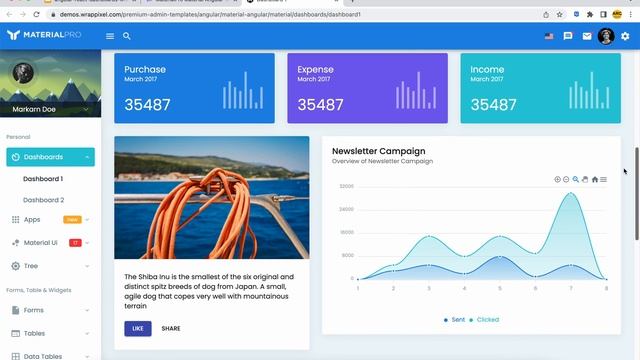Click browser bookmark star icon
The height and width of the screenshot is (360, 640).
[560, 15]
